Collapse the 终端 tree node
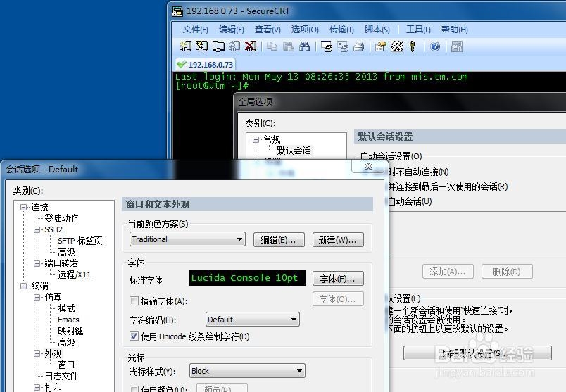 click(x=23, y=286)
